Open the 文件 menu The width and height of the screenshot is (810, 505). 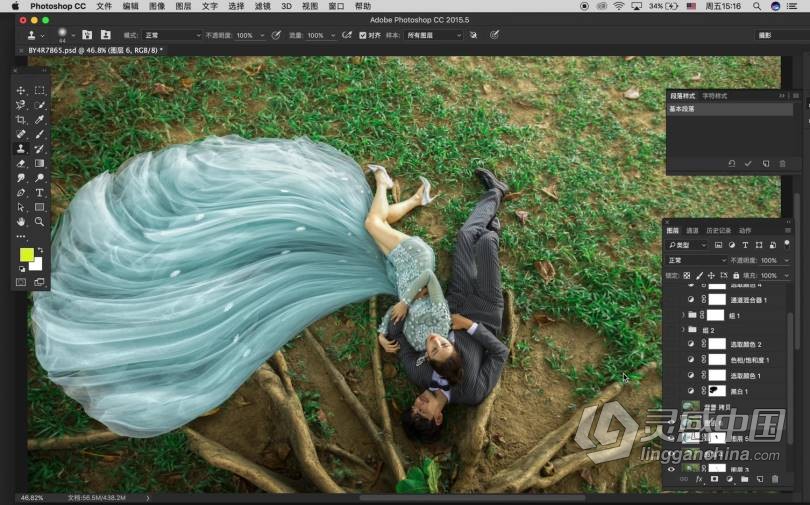(x=104, y=6)
